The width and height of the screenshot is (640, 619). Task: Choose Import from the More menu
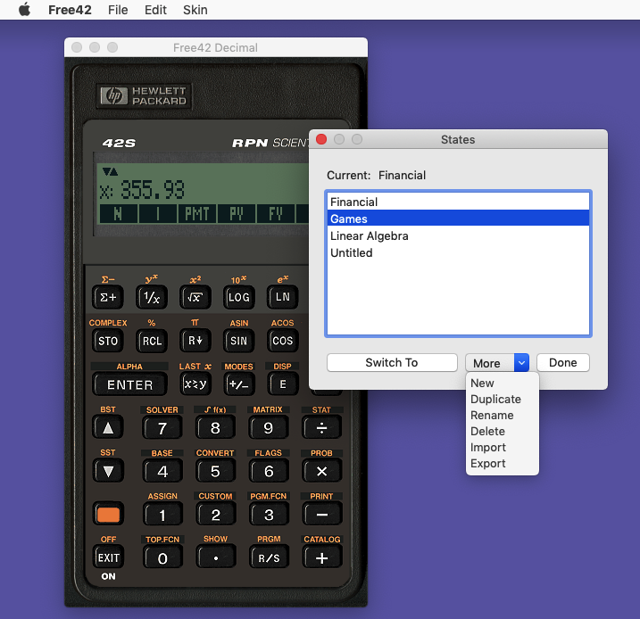(502, 448)
